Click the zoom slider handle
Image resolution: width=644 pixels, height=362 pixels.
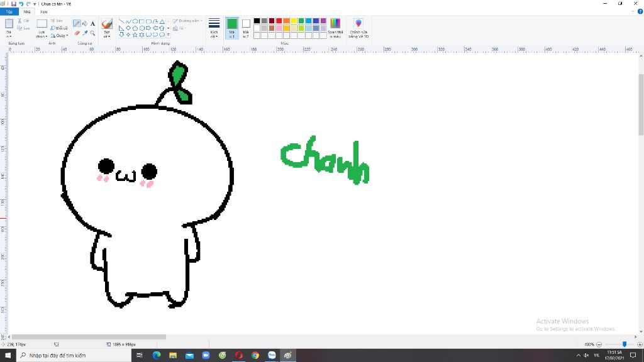pyautogui.click(x=625, y=344)
